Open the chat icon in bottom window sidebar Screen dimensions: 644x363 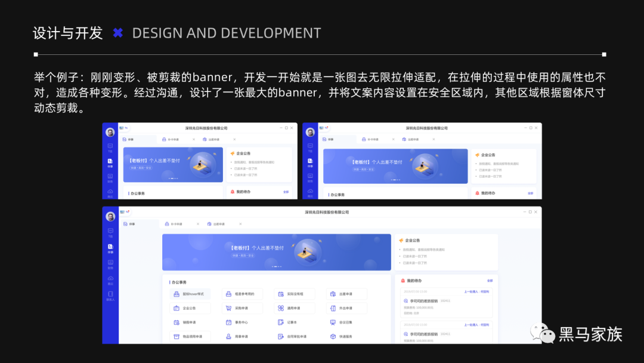[110, 232]
